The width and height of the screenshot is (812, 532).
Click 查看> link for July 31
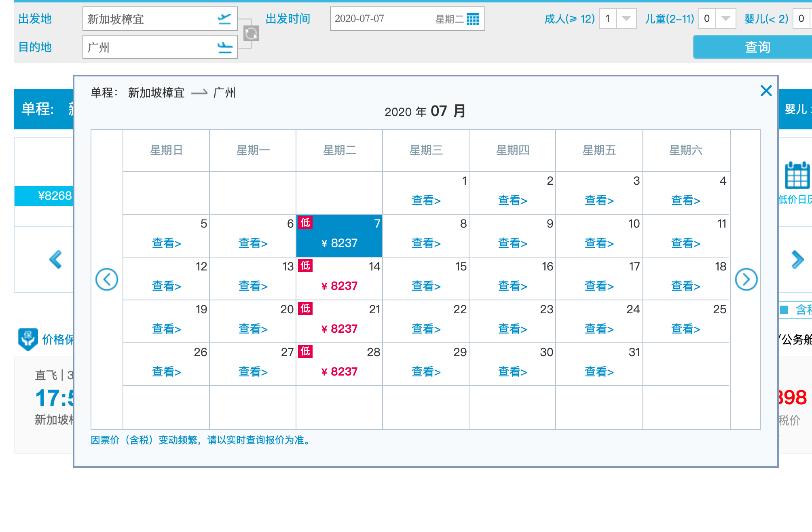(x=599, y=372)
